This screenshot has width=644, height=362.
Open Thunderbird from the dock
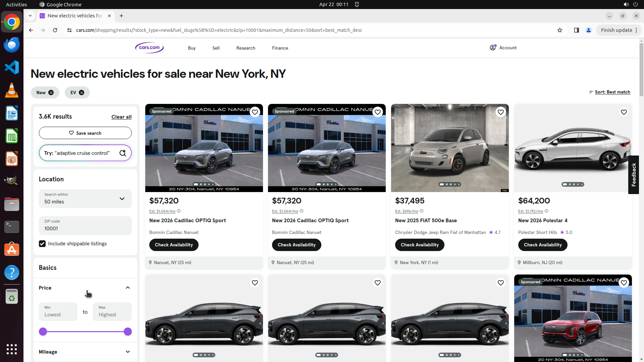click(x=12, y=45)
